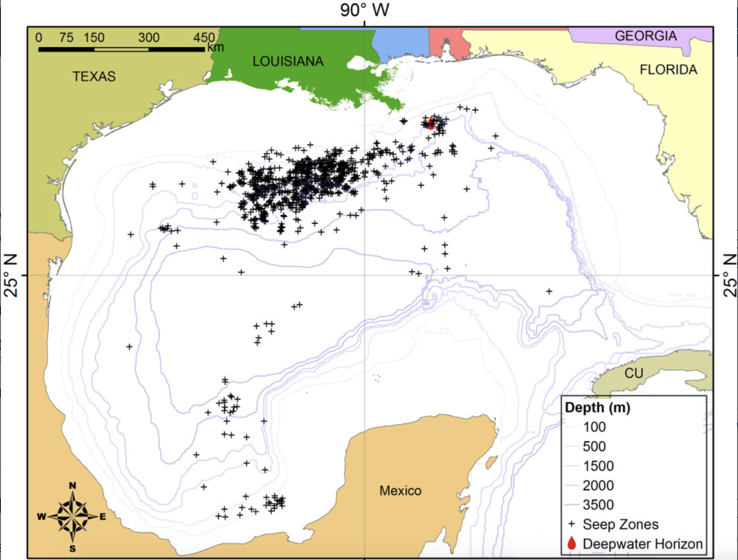
Task: Click the Seep Zones cross symbol in legend
Action: click(571, 524)
